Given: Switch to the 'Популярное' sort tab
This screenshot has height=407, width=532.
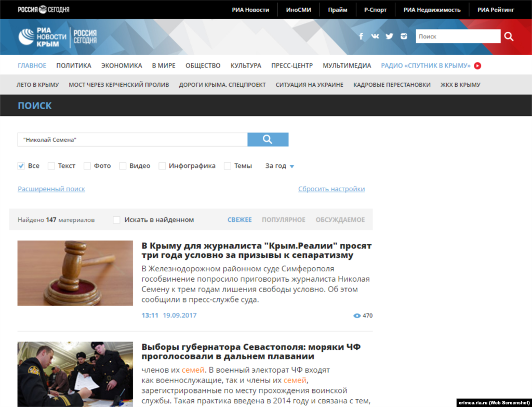Looking at the screenshot, I should [x=283, y=220].
